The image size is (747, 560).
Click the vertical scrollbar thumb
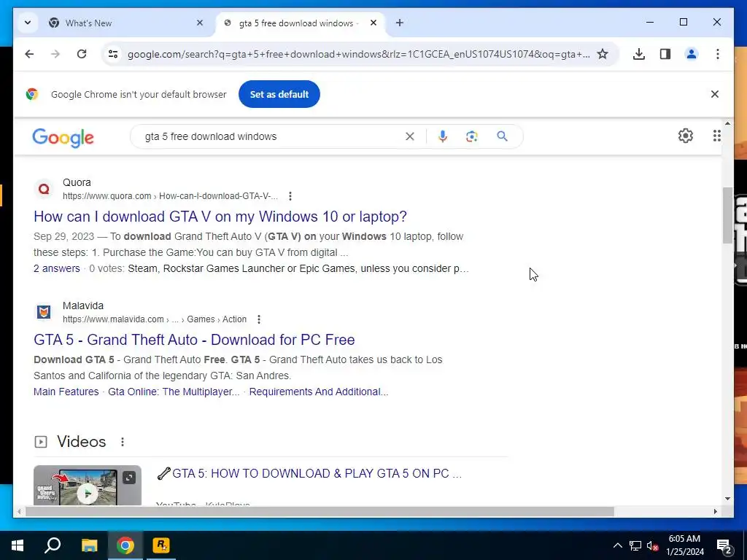coord(727,215)
